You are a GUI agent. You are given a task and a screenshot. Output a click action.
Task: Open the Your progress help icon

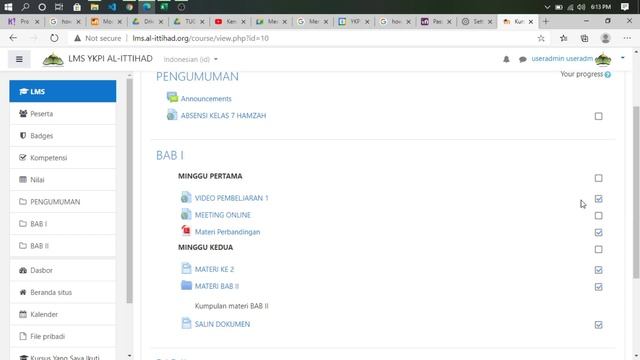[x=608, y=75]
